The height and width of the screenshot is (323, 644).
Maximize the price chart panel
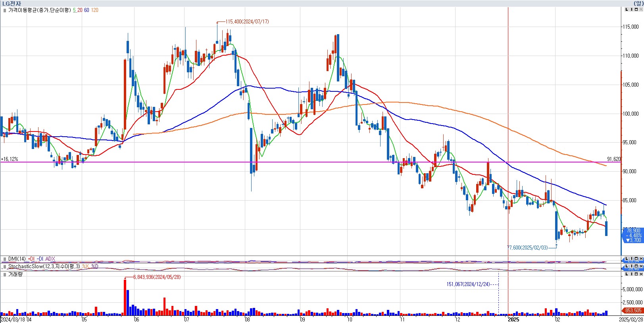coord(636,9)
